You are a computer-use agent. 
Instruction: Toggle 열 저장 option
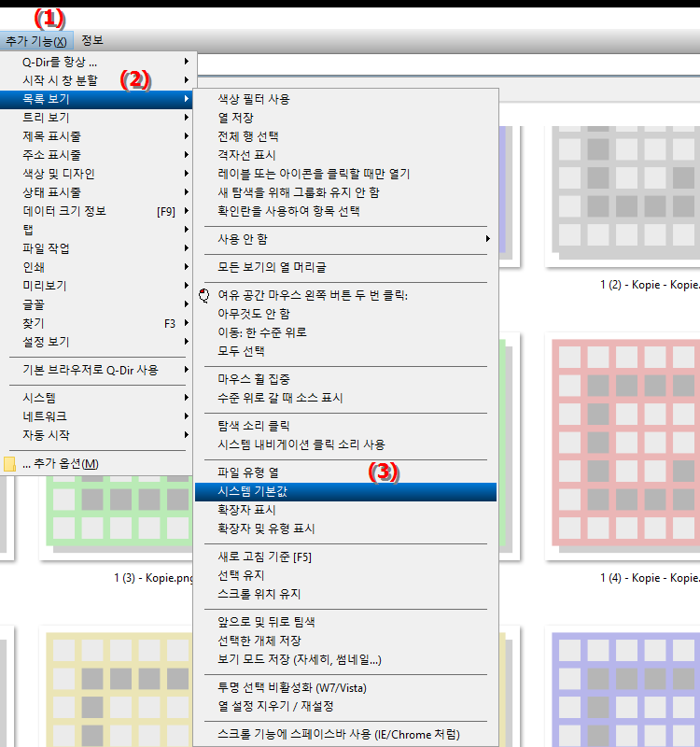pos(345,118)
